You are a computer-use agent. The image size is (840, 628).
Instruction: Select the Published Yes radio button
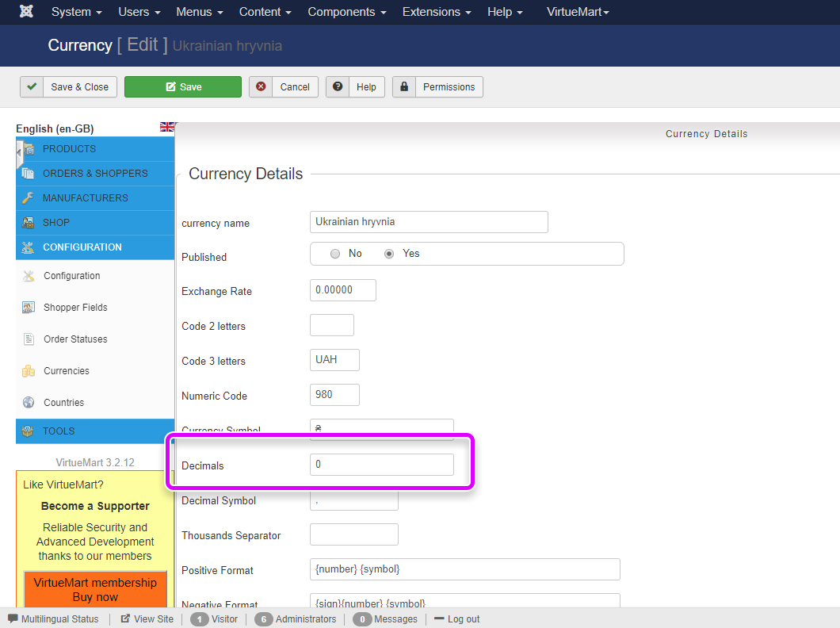[389, 254]
